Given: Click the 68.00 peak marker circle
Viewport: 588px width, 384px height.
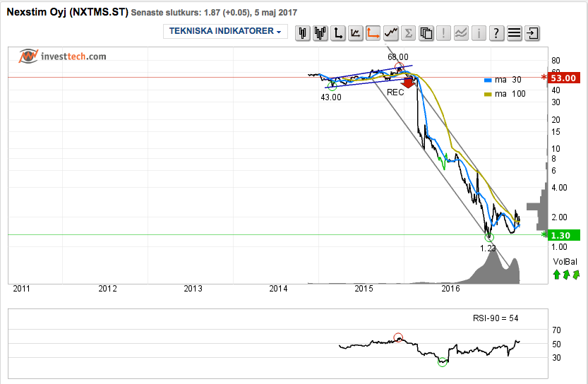Looking at the screenshot, I should pos(400,67).
